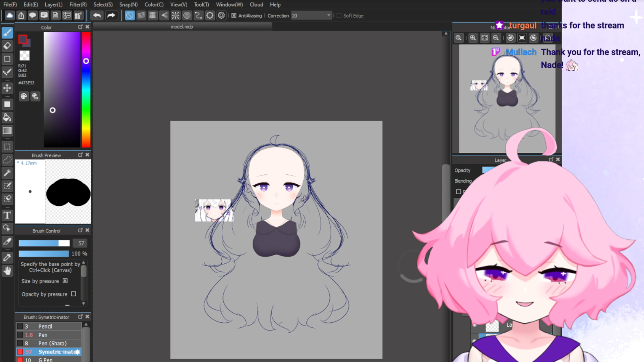644x362 pixels.
Task: Open the Filter(R) menu
Action: coord(78,4)
